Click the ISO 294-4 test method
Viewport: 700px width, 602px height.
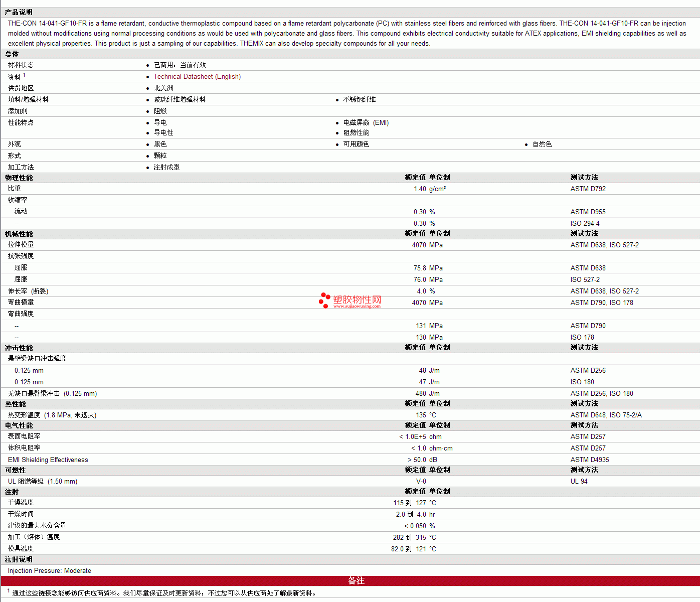(585, 224)
